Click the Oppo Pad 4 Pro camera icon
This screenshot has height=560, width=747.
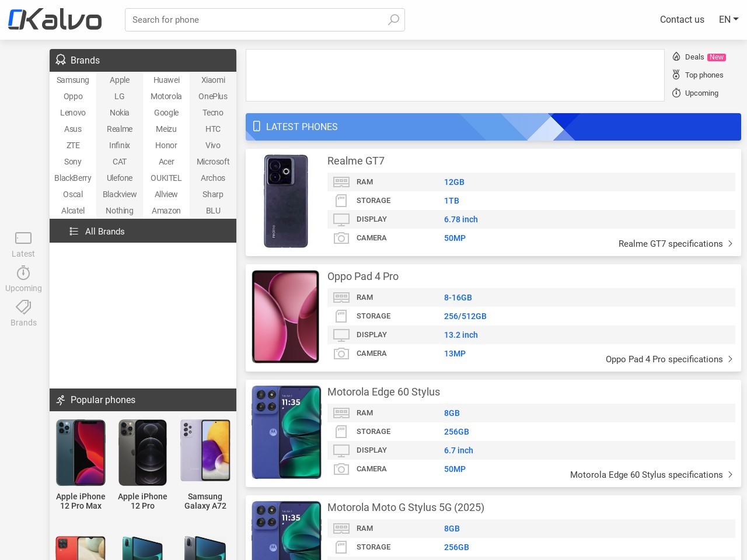click(x=341, y=353)
